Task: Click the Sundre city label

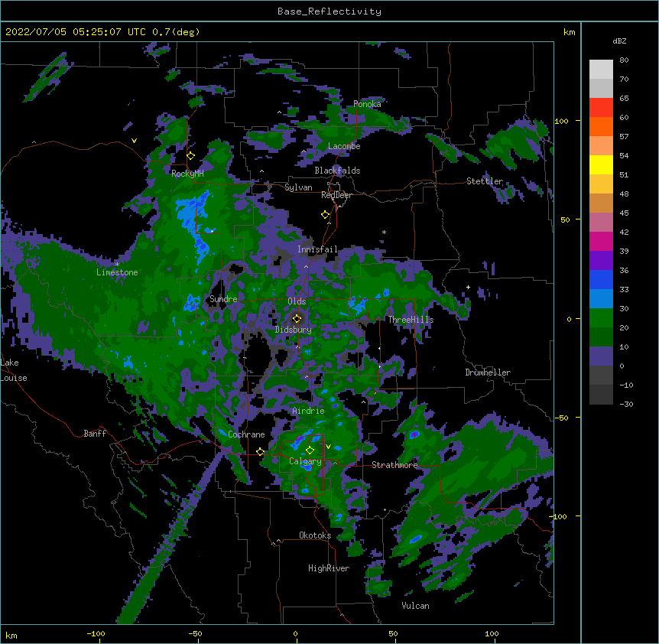Action: pos(223,299)
